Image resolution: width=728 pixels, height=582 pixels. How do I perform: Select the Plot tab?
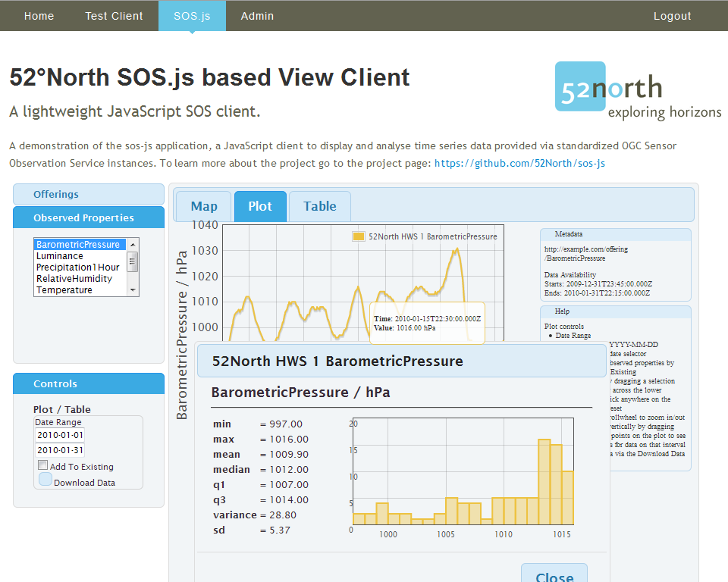[x=260, y=206]
